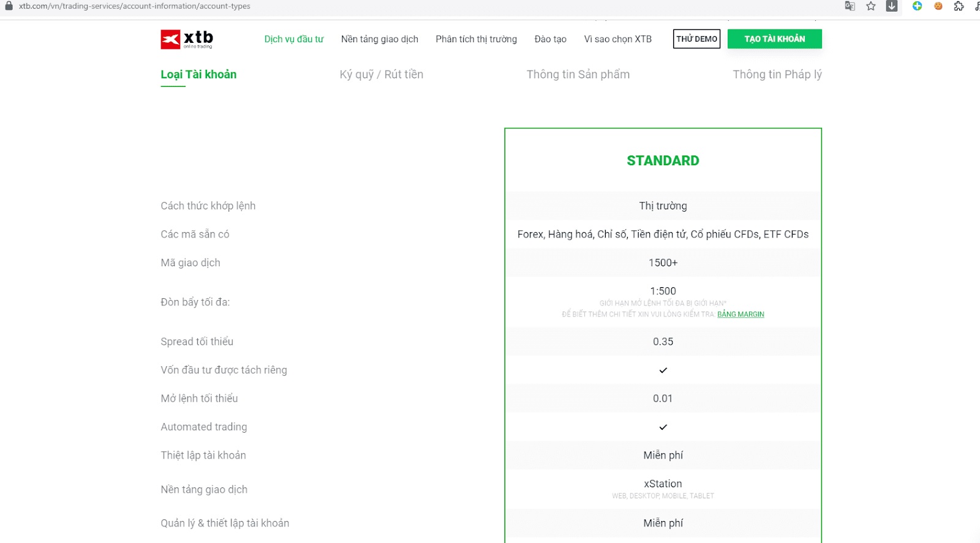Click the Cách thức khớp lệnh label

tap(208, 206)
